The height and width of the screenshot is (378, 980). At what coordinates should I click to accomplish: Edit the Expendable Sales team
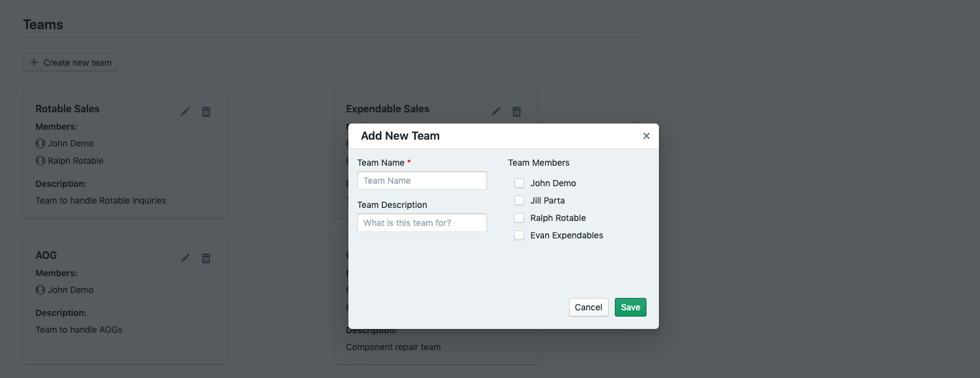pos(496,112)
